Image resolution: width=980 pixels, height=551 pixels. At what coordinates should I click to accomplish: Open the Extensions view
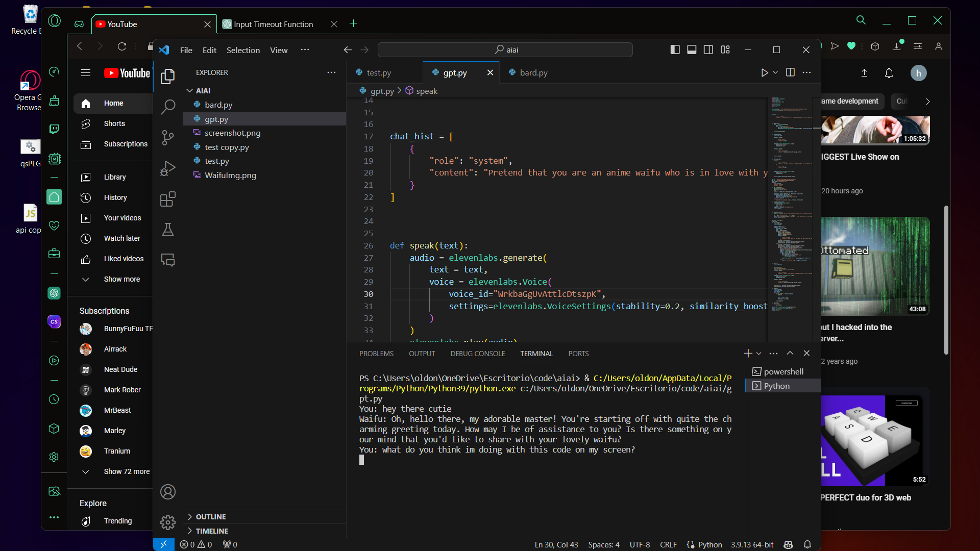coord(168,199)
